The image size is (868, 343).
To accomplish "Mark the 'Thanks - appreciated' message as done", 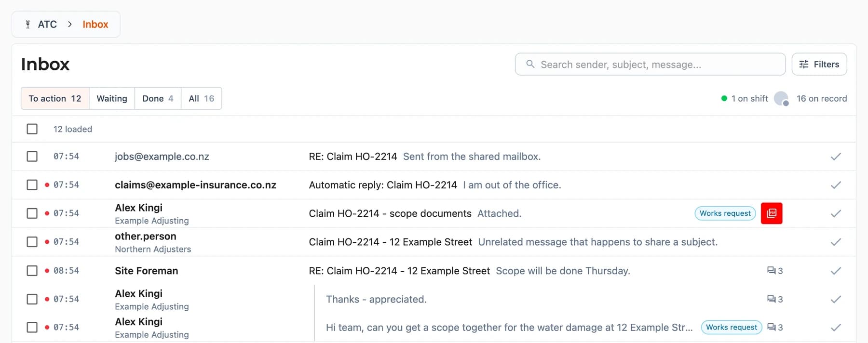I will click(x=836, y=299).
